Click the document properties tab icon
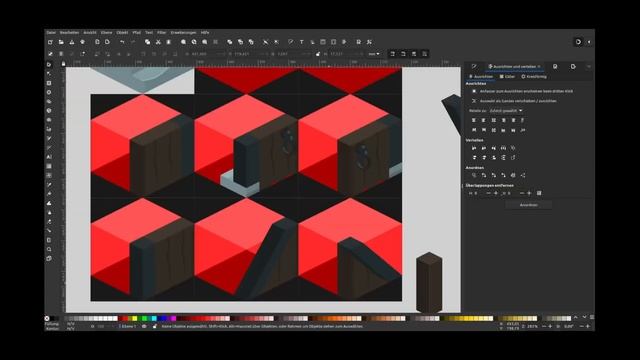 coord(555,66)
